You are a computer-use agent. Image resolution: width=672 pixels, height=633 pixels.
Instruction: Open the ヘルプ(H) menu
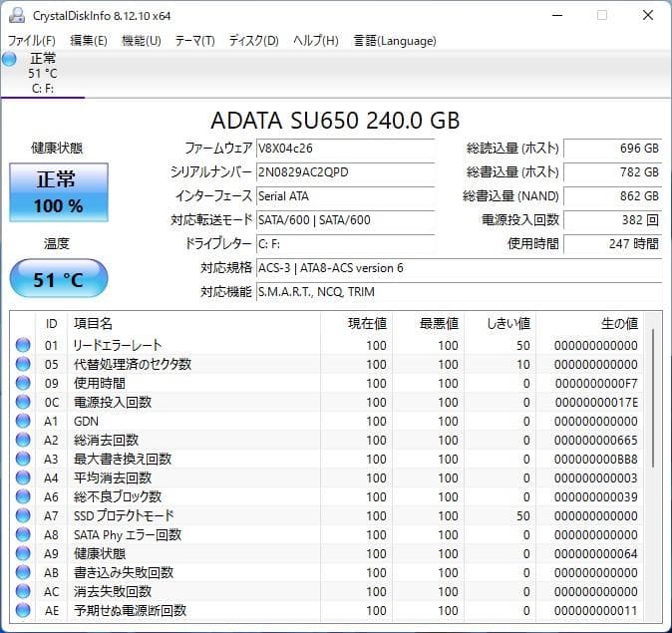pyautogui.click(x=316, y=41)
